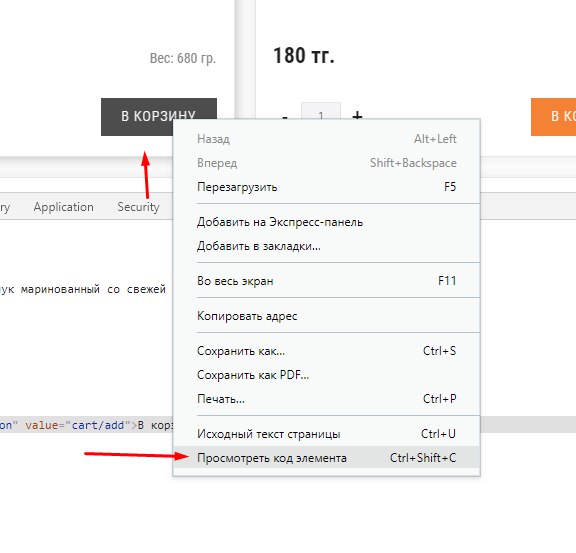This screenshot has width=576, height=553.
Task: Select "Вперед" in the context menu
Action: click(x=326, y=163)
